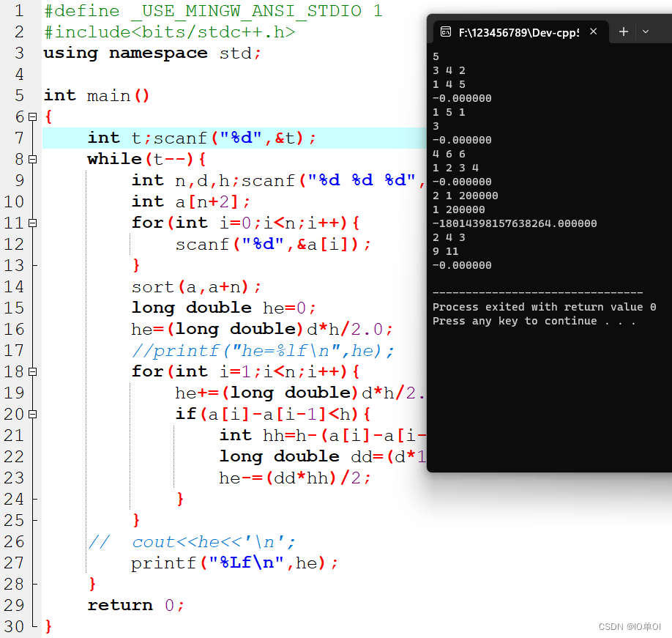The height and width of the screenshot is (638, 672).
Task: Open a new terminal tab with the plus icon
Action: [623, 31]
